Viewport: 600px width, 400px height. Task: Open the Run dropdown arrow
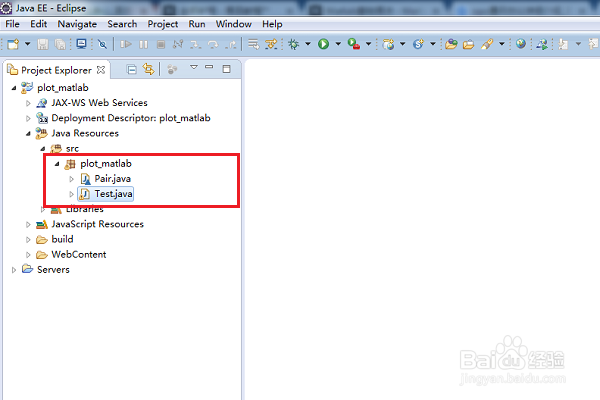(x=338, y=44)
